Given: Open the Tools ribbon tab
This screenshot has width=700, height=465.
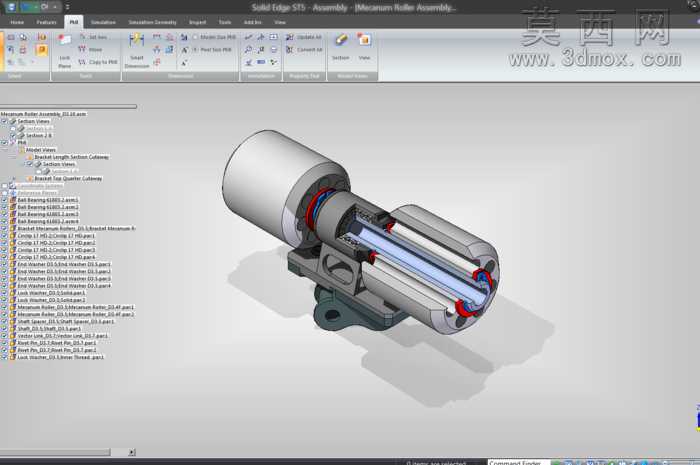Looking at the screenshot, I should point(225,22).
